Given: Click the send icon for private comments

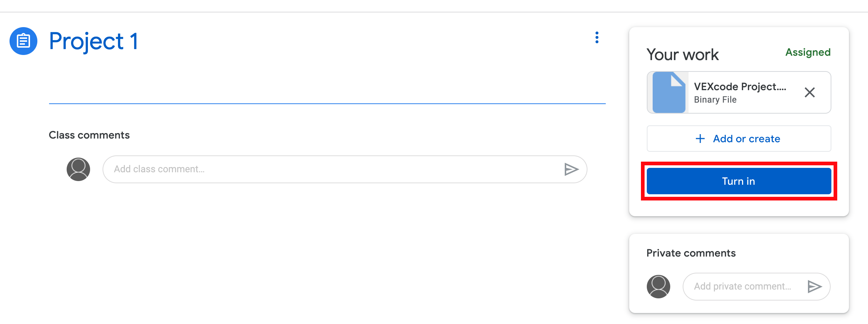Looking at the screenshot, I should coord(815,286).
